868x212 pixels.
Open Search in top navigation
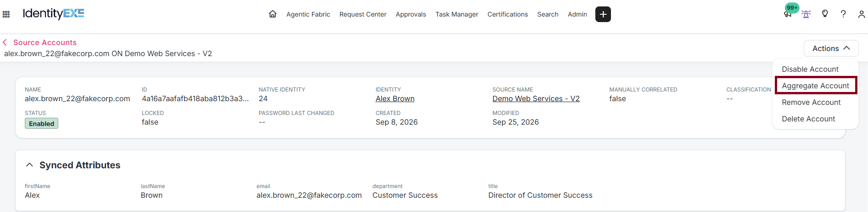[x=548, y=14]
